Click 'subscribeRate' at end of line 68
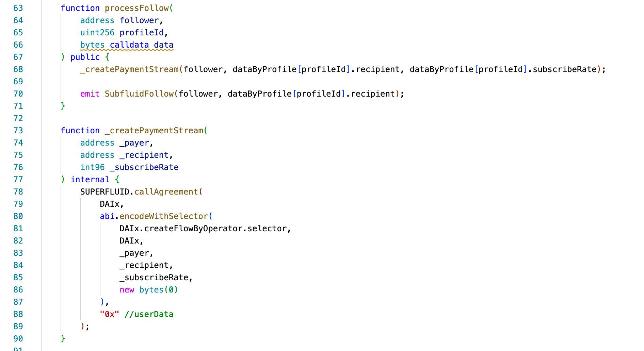Screen dimensions: 644x351 click(x=565, y=69)
